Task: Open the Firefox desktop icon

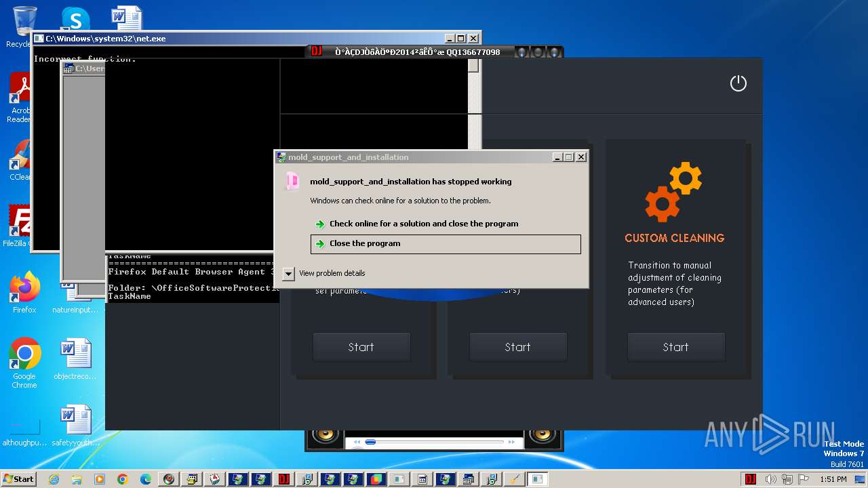Action: coord(24,293)
